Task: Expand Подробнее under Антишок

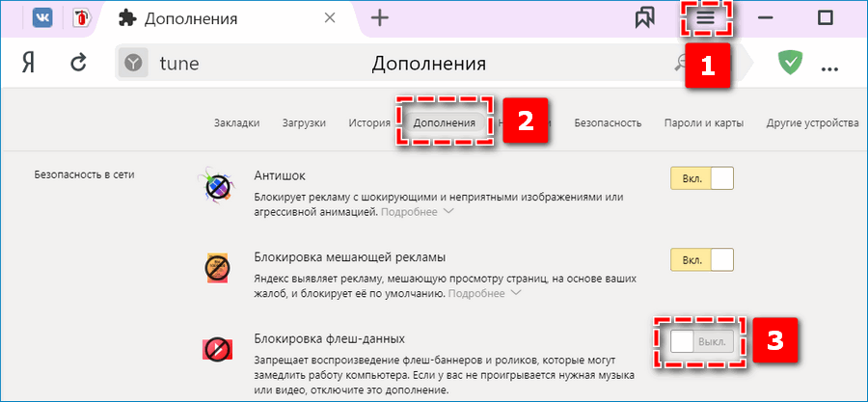Action: tap(418, 212)
